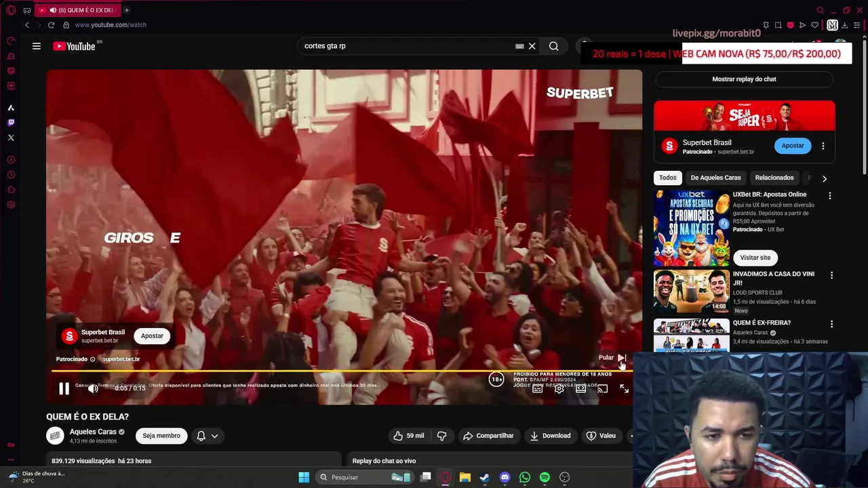This screenshot has height=488, width=868.
Task: Click the Valeu super thanks button
Action: (x=601, y=436)
